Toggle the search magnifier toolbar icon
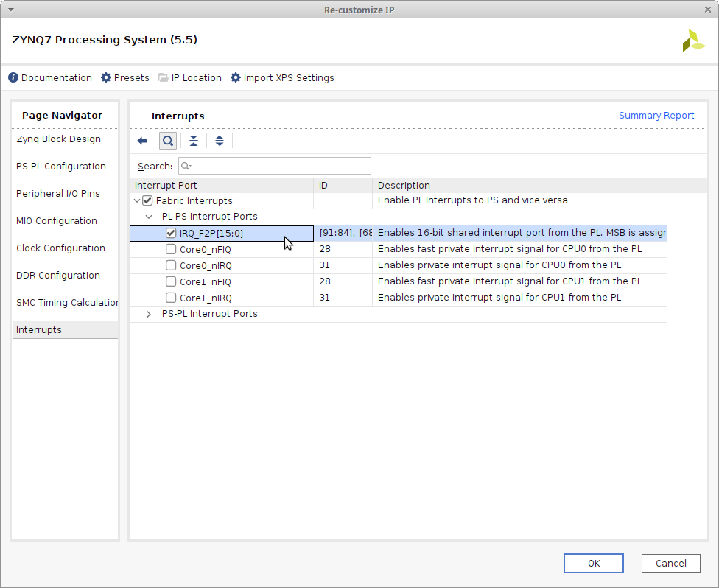The image size is (719, 588). [x=168, y=141]
